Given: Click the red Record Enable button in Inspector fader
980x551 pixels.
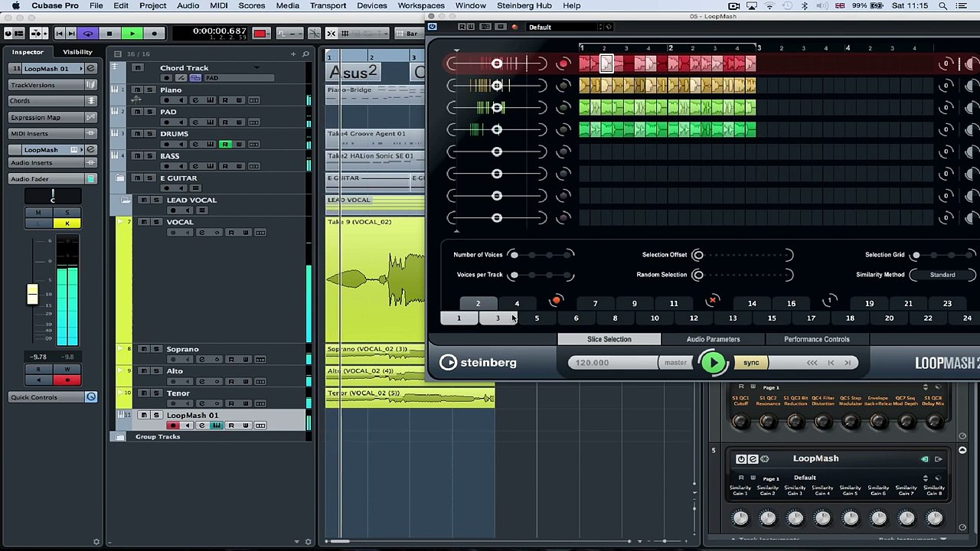Looking at the screenshot, I should click(67, 380).
